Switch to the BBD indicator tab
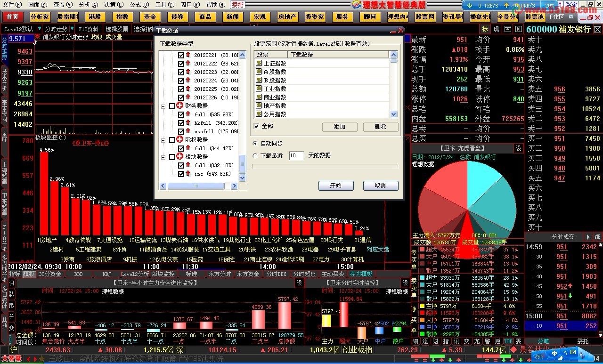603x364 pixels. [x=79, y=274]
